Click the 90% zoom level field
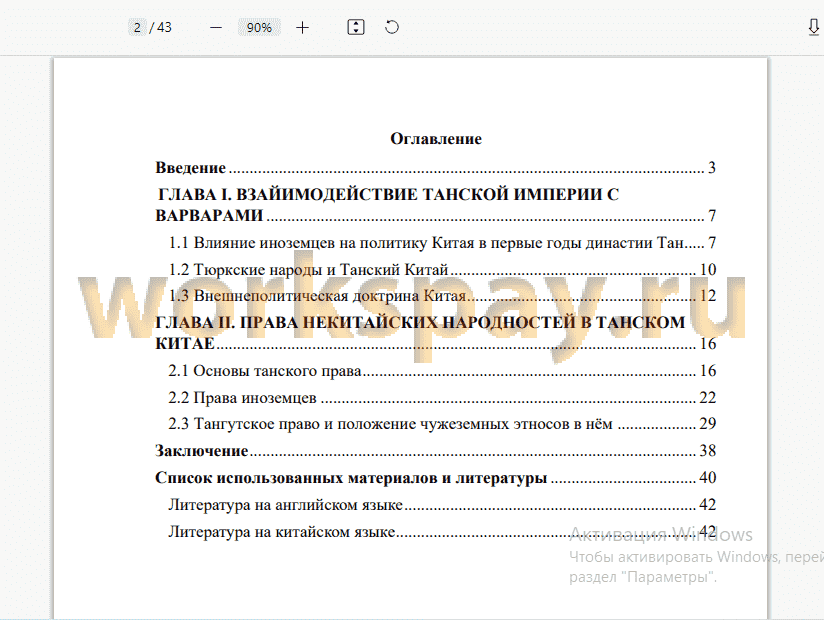This screenshot has height=620, width=824. 259,27
